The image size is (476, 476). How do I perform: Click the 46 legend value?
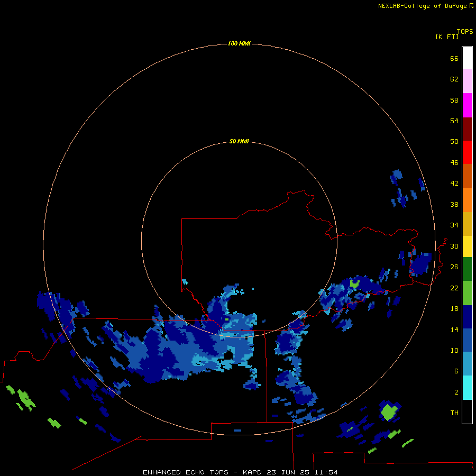tap(454, 163)
